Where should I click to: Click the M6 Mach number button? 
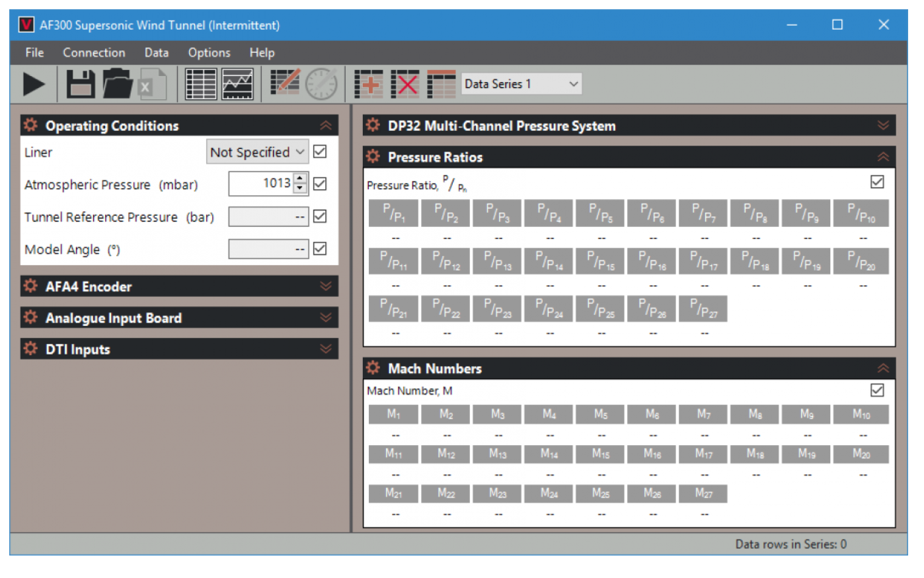click(652, 414)
